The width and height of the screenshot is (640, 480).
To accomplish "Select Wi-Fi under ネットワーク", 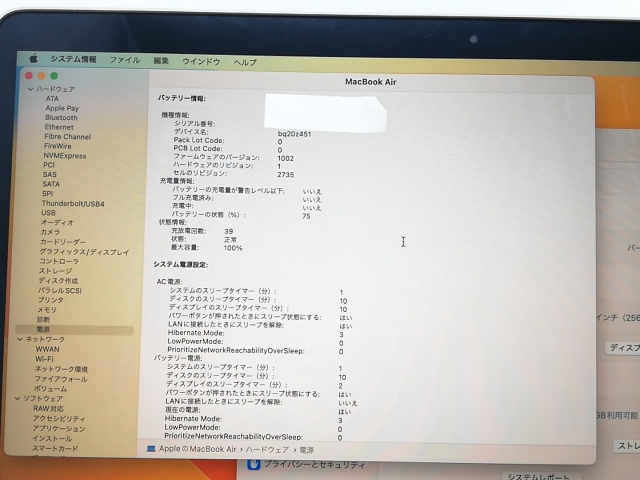I will [44, 359].
